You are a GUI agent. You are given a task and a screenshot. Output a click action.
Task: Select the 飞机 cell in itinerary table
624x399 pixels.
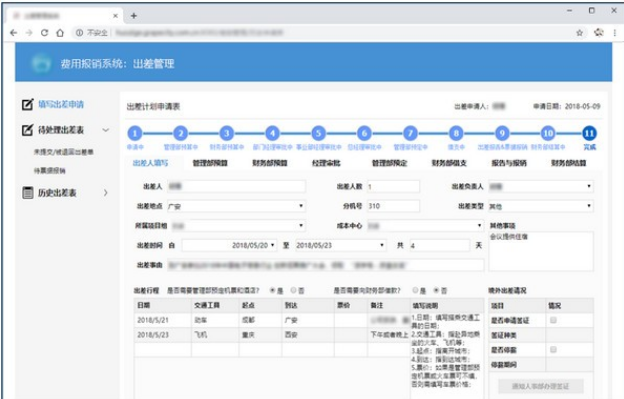pyautogui.click(x=215, y=335)
